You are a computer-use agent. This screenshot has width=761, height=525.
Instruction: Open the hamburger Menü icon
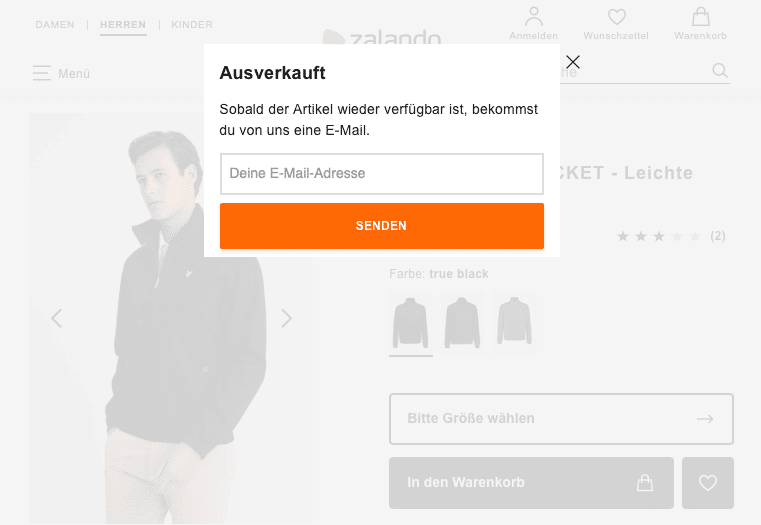tap(41, 73)
